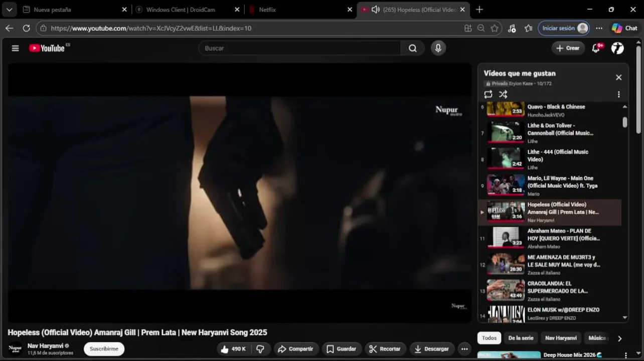Open browser apps icon in address bar

point(468,28)
